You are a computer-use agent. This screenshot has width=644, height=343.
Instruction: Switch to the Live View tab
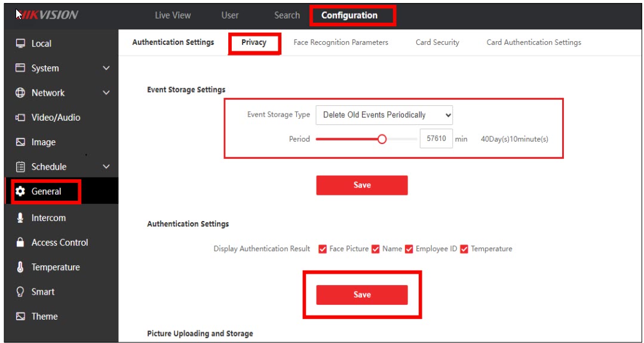173,16
